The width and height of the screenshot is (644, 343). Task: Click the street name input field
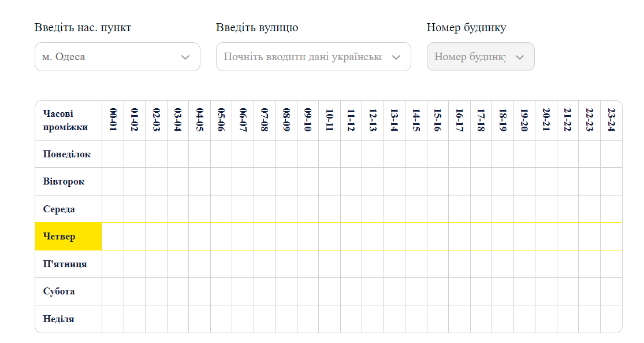coord(303,57)
